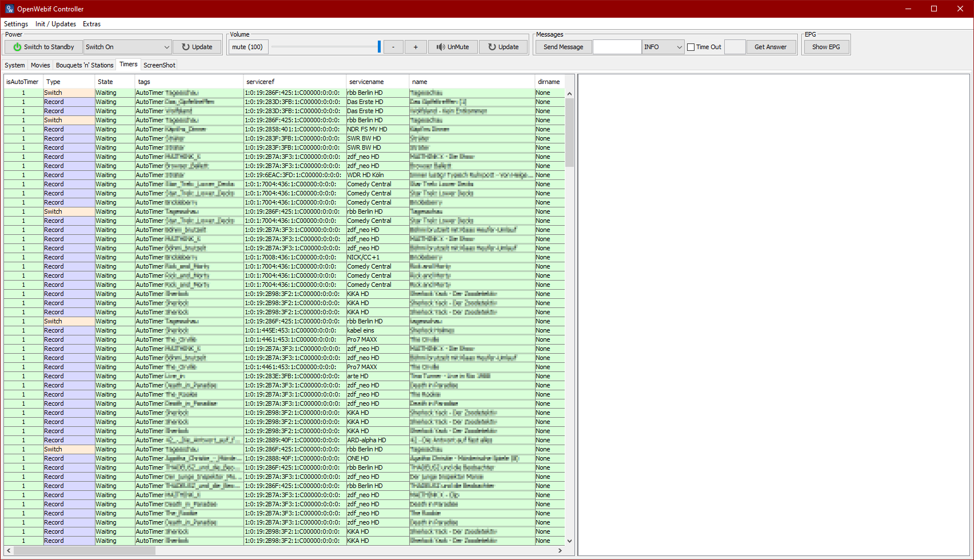Sort by the tags column header
Image resolution: width=974 pixels, height=560 pixels.
tap(189, 82)
